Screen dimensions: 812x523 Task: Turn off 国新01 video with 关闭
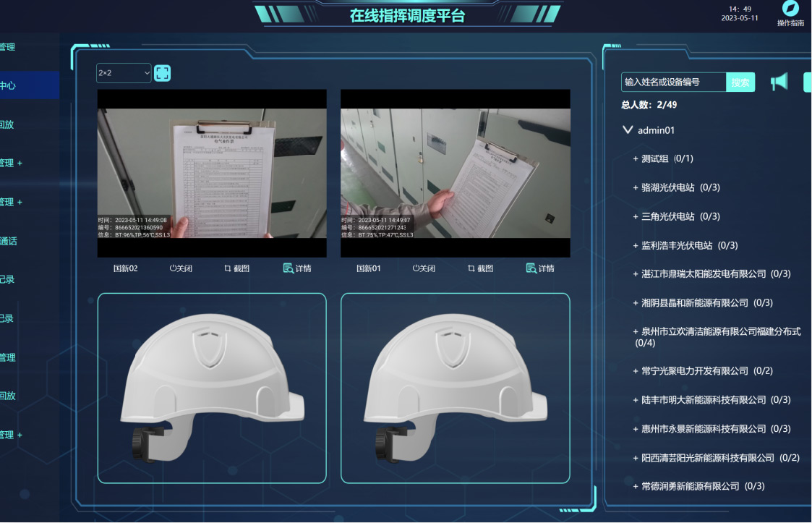coord(424,268)
